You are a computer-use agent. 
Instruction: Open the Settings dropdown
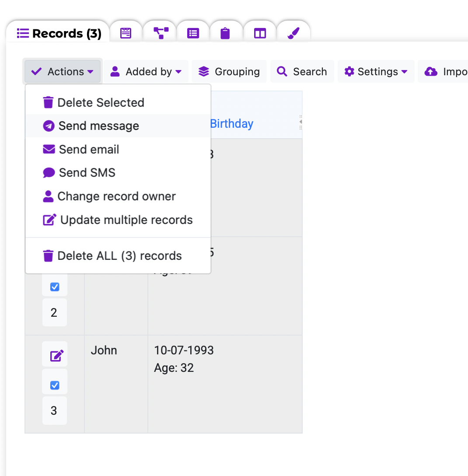tap(376, 72)
